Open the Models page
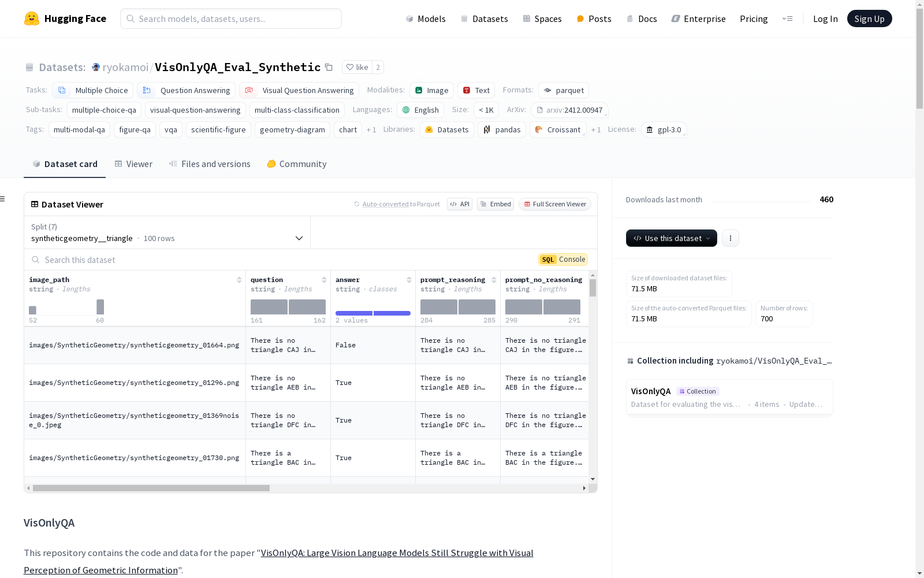The width and height of the screenshot is (924, 578). [x=426, y=18]
